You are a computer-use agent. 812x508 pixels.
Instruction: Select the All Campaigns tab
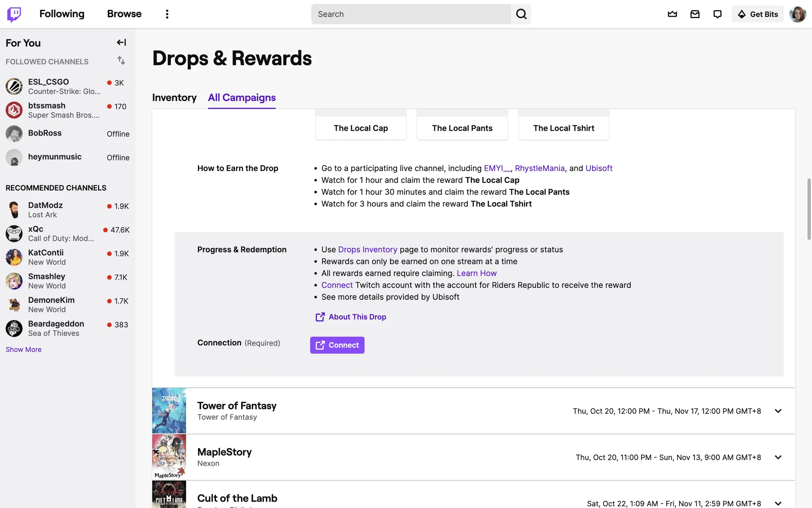(x=241, y=98)
